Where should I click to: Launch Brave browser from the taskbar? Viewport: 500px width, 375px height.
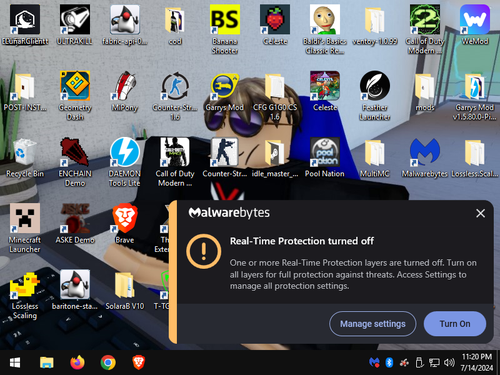(138, 363)
